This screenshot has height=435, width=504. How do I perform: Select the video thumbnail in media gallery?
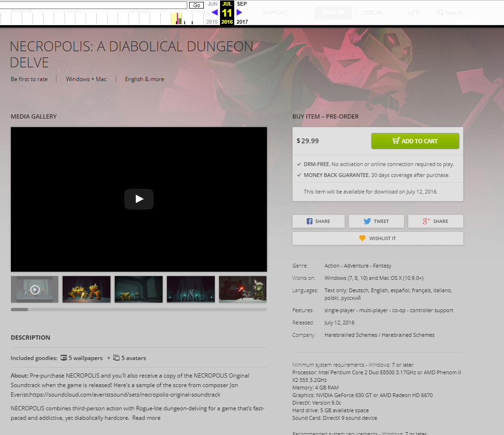(x=35, y=289)
